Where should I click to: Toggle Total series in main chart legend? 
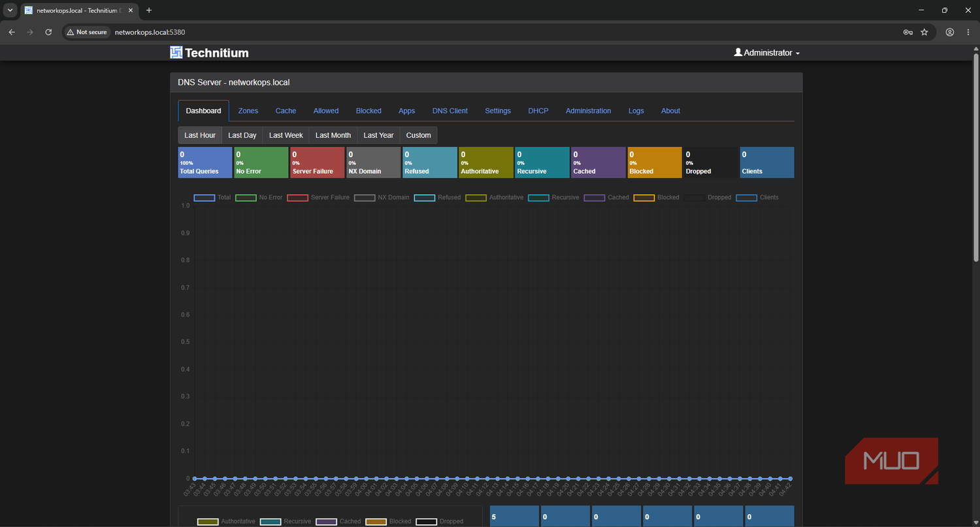click(212, 197)
